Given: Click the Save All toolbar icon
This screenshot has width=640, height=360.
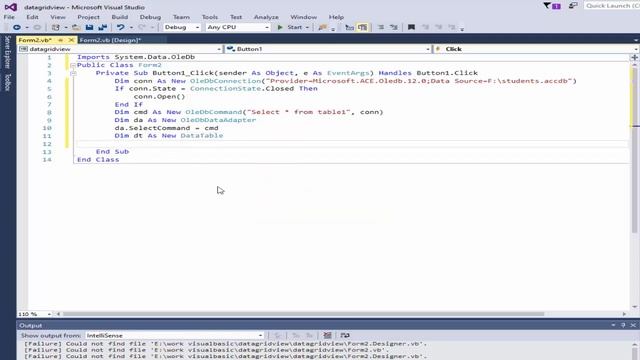Looking at the screenshot, I should tap(102, 27).
